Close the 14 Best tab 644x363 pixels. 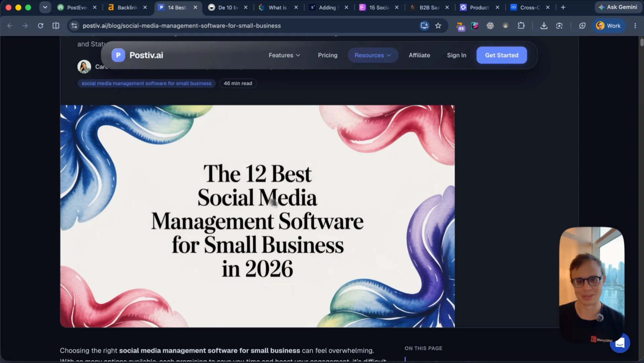[195, 7]
